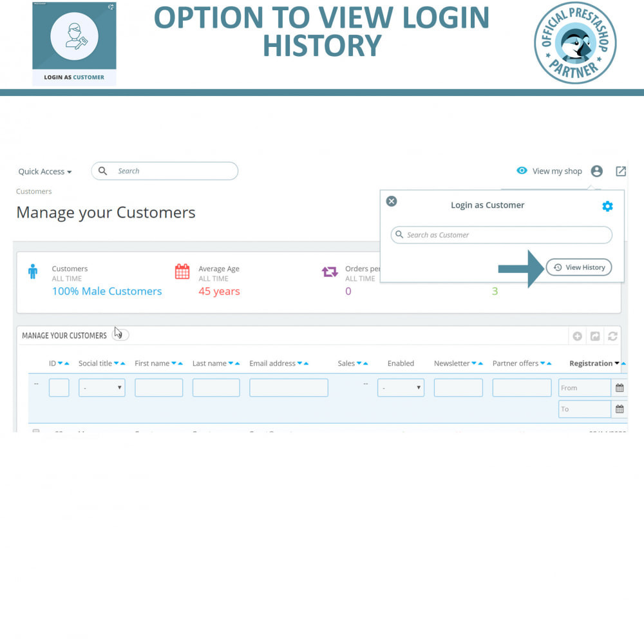
Task: Click the export customers icon
Action: click(x=595, y=336)
